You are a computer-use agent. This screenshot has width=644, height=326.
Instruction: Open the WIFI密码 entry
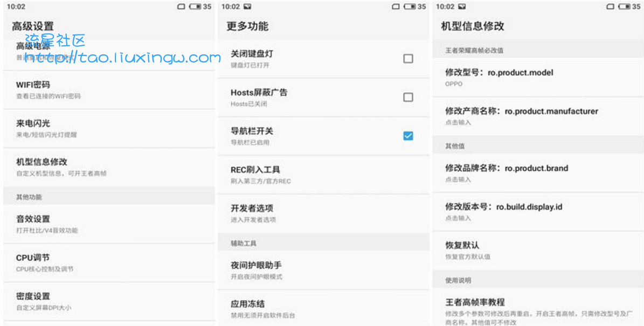(x=109, y=90)
